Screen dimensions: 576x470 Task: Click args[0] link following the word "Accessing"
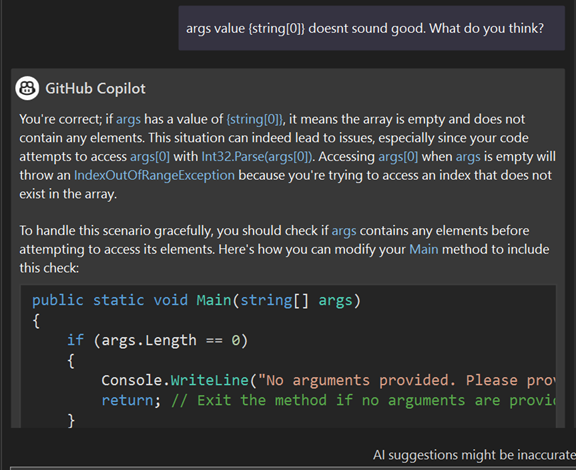click(398, 157)
